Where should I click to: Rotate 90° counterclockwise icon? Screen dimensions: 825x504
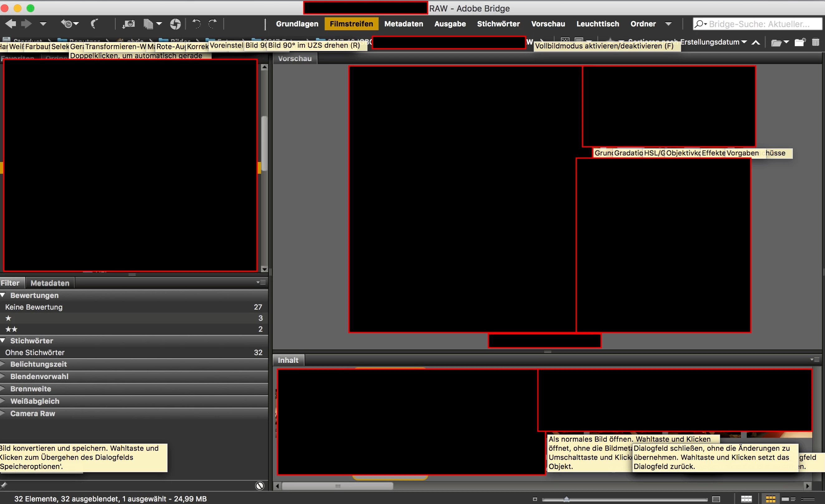(196, 24)
